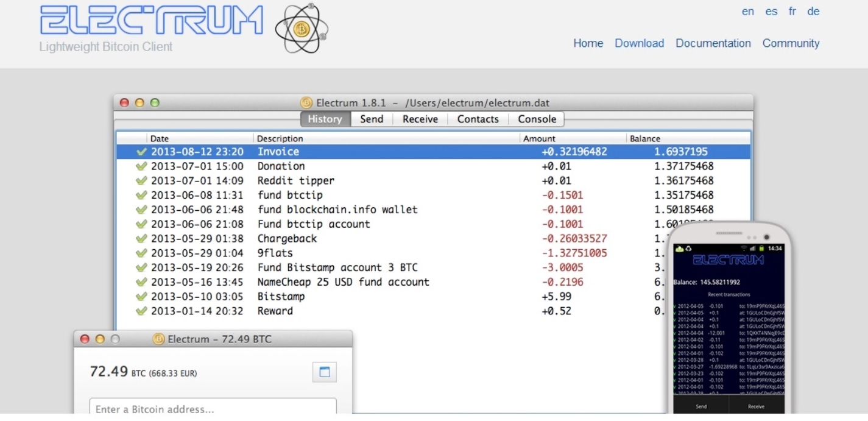Click the 72.49 BTC balance text
The image size is (868, 421).
pos(143,372)
